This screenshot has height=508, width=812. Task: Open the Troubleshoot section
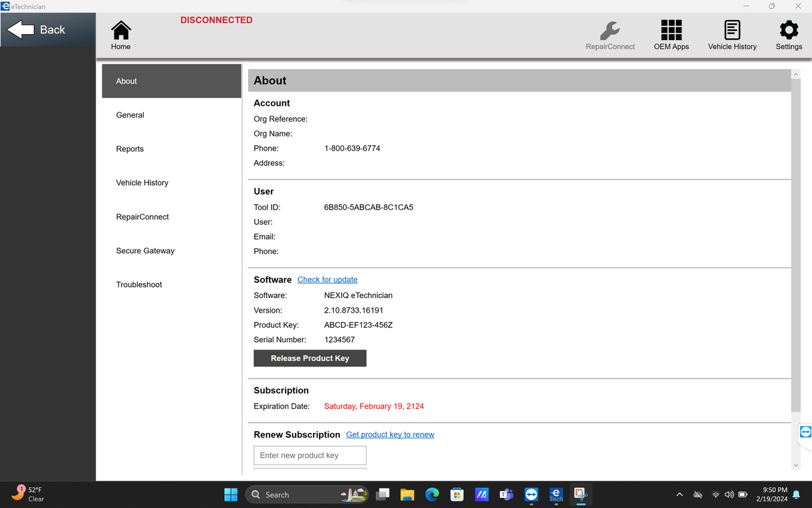pos(139,284)
